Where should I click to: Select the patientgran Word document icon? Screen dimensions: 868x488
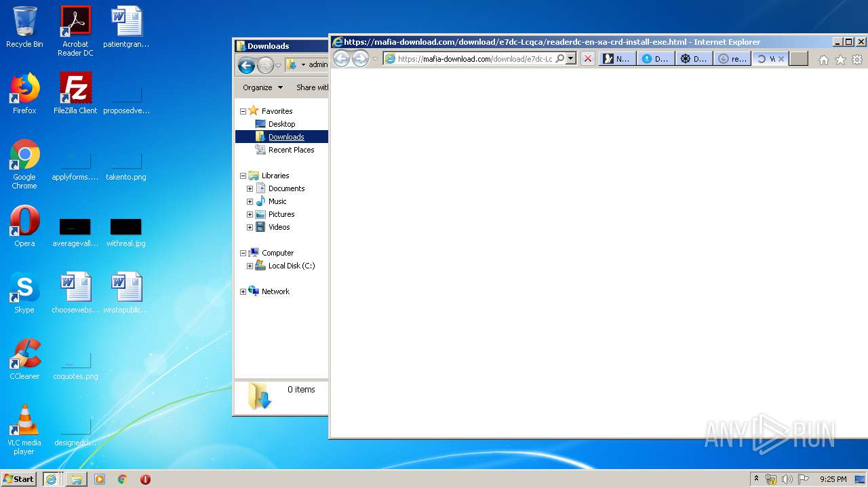[x=126, y=27]
